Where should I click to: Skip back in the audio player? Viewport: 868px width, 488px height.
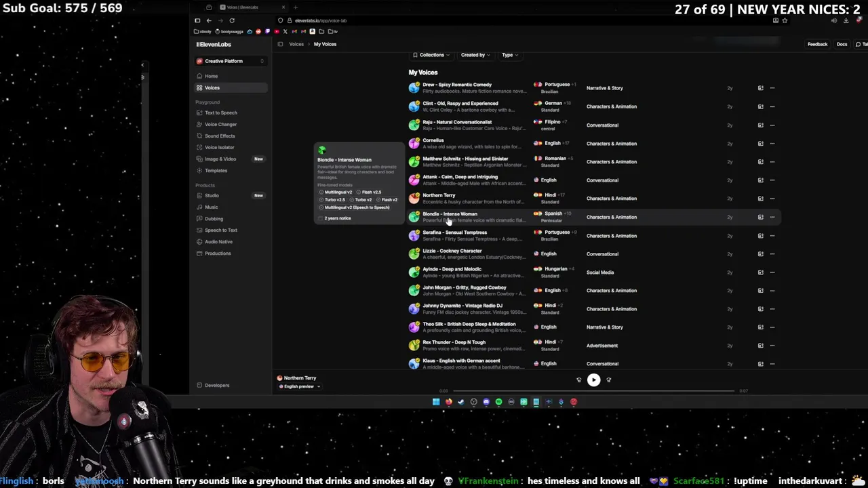578,380
